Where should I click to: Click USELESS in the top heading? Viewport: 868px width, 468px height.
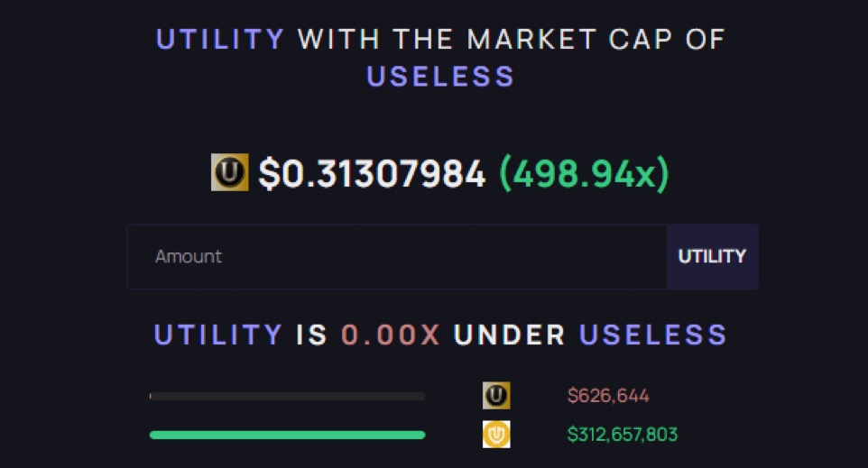[440, 77]
